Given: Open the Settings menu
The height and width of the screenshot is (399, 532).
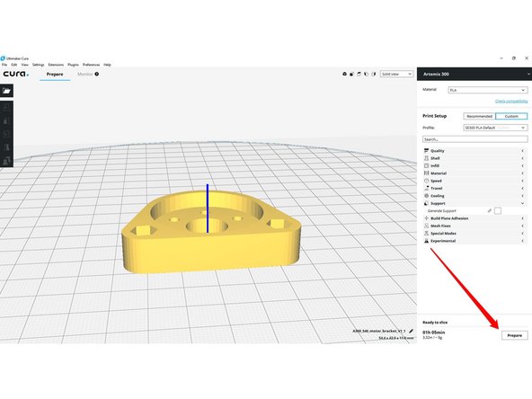Looking at the screenshot, I should (x=39, y=65).
